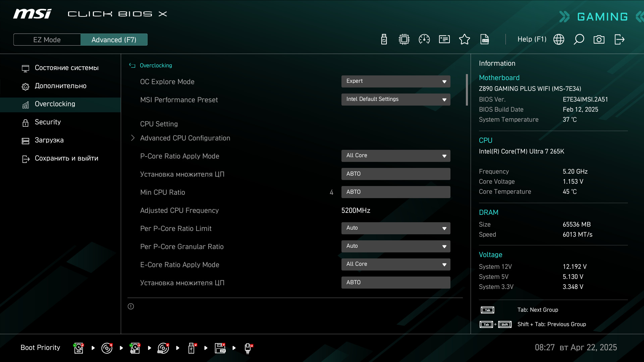
Task: Select USB floppy boot device icon
Action: [220, 348]
